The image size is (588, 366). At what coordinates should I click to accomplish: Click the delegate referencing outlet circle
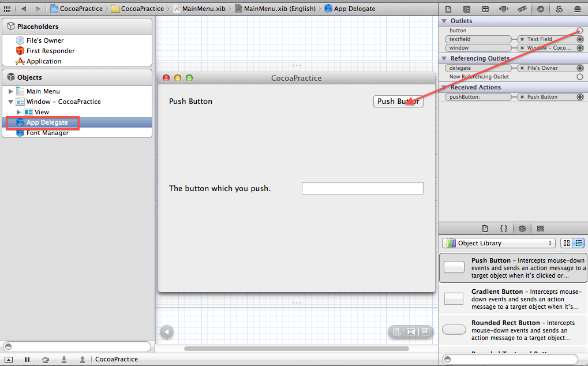click(580, 68)
